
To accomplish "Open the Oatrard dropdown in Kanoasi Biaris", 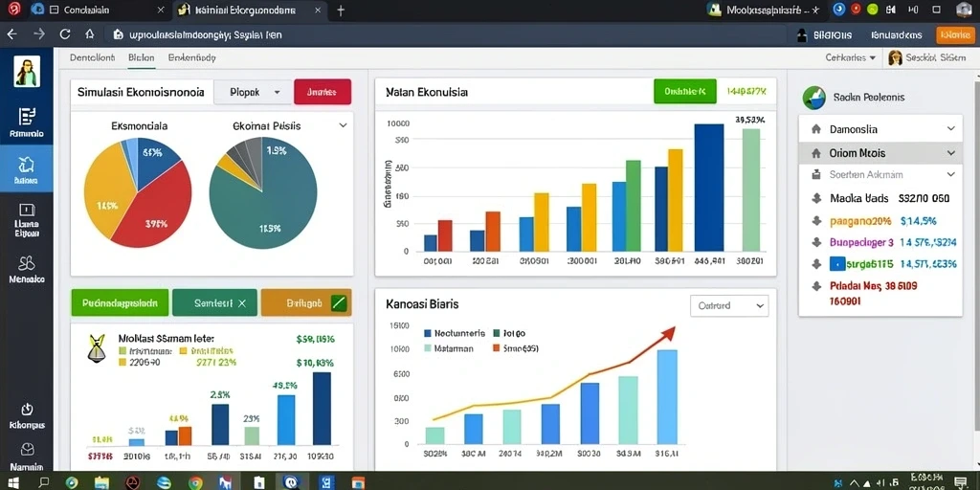I will [x=729, y=306].
